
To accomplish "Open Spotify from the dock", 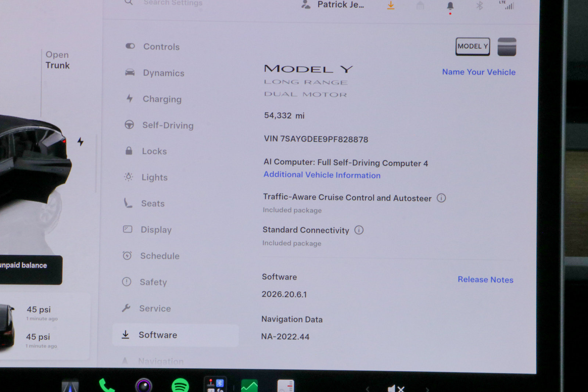I will pyautogui.click(x=180, y=385).
